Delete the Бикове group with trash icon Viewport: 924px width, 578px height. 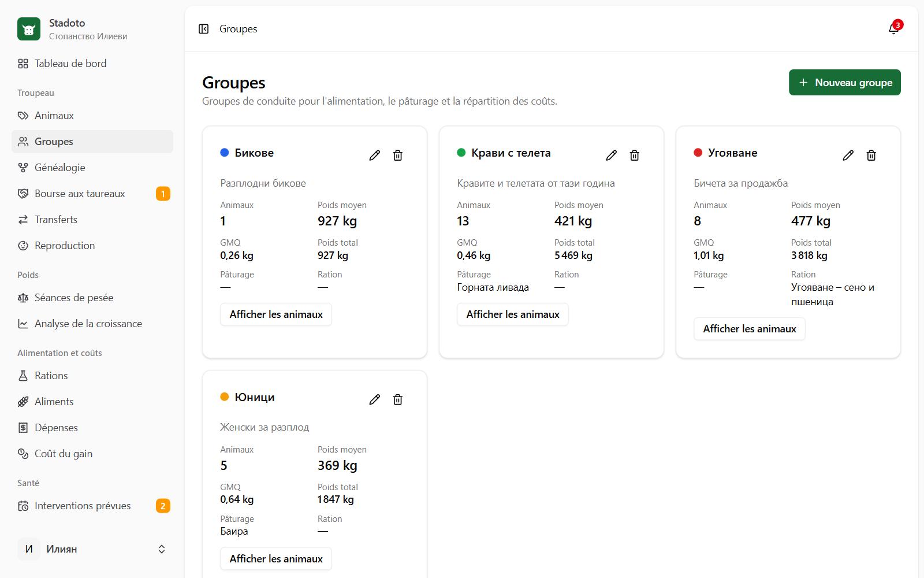(398, 155)
